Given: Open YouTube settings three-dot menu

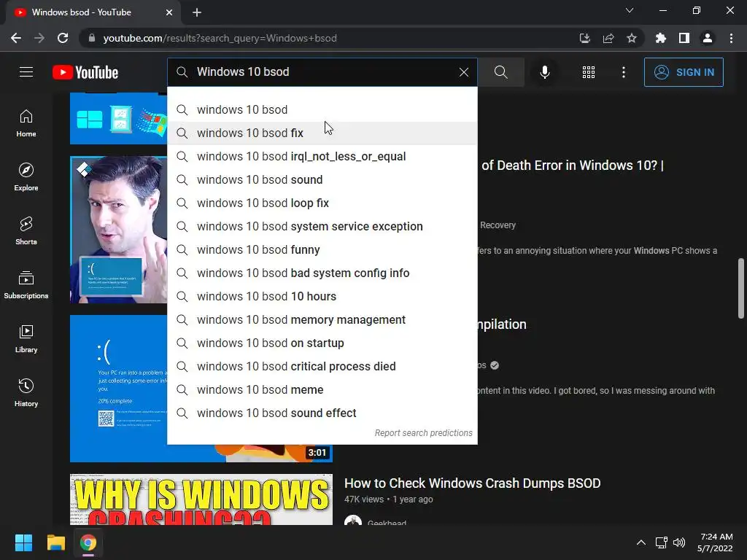Looking at the screenshot, I should pyautogui.click(x=623, y=72).
